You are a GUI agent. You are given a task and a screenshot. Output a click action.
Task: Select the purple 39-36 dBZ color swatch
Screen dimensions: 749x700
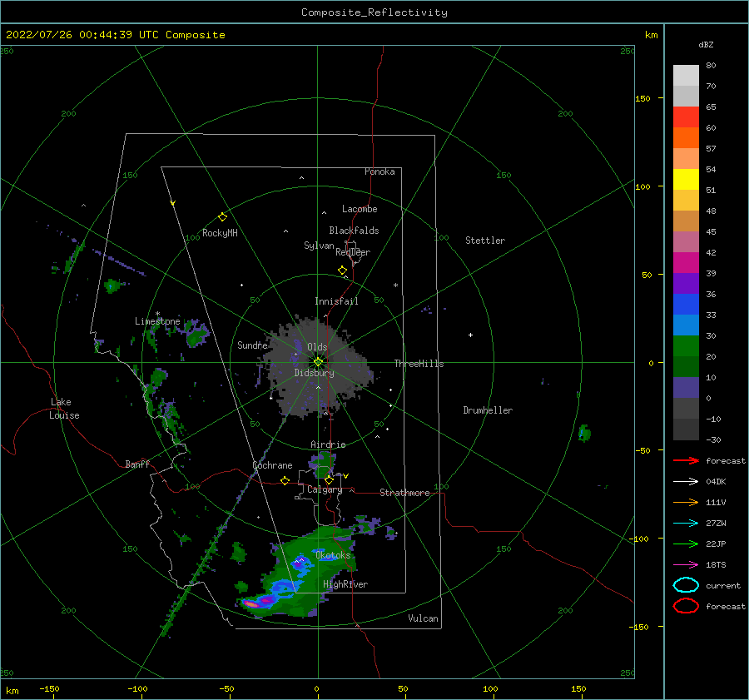coord(686,284)
